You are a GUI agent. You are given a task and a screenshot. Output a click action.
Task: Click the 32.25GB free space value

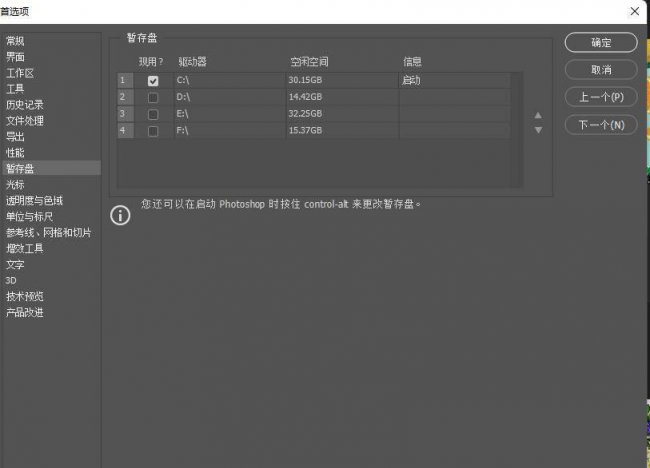point(305,114)
